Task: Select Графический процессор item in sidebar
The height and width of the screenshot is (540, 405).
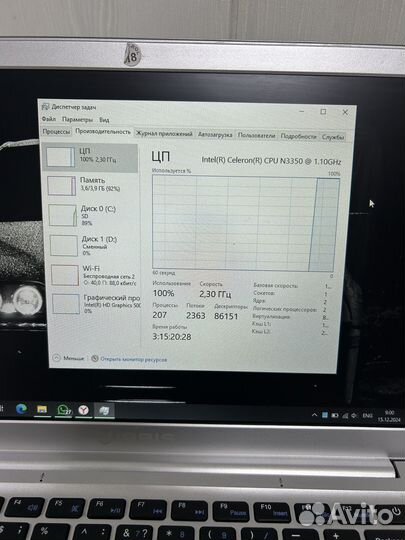Action: (x=96, y=304)
